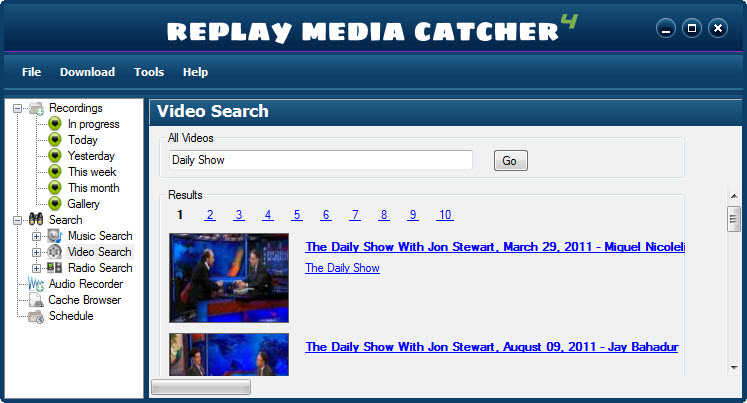The width and height of the screenshot is (747, 403).
Task: Select Gallery in the tree
Action: click(x=83, y=204)
